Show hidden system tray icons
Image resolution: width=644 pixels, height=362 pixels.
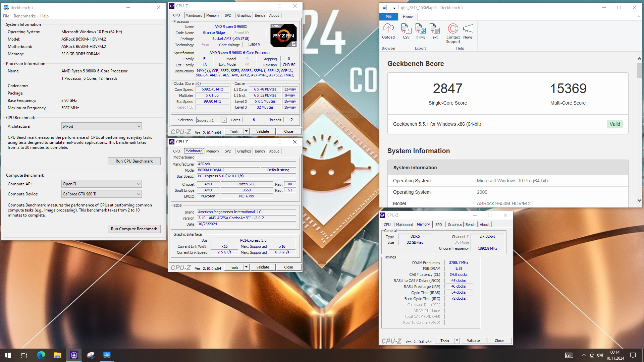[584, 355]
